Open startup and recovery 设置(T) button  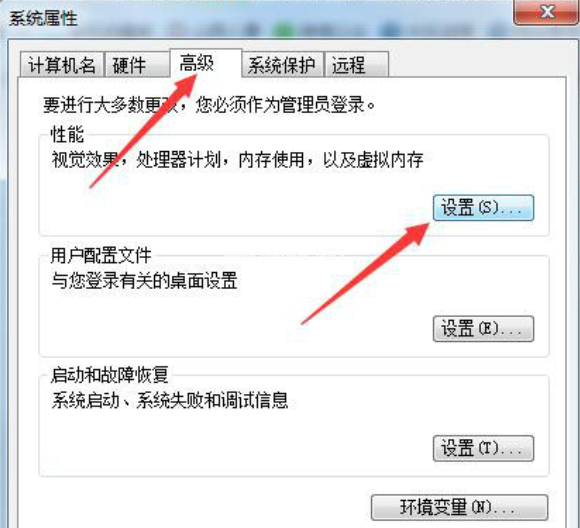pyautogui.click(x=483, y=448)
